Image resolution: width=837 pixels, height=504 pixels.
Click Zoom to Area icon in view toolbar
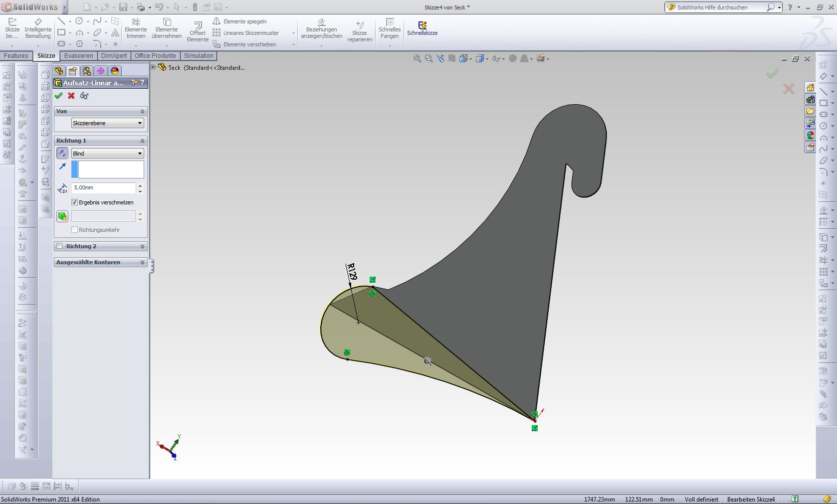[429, 59]
